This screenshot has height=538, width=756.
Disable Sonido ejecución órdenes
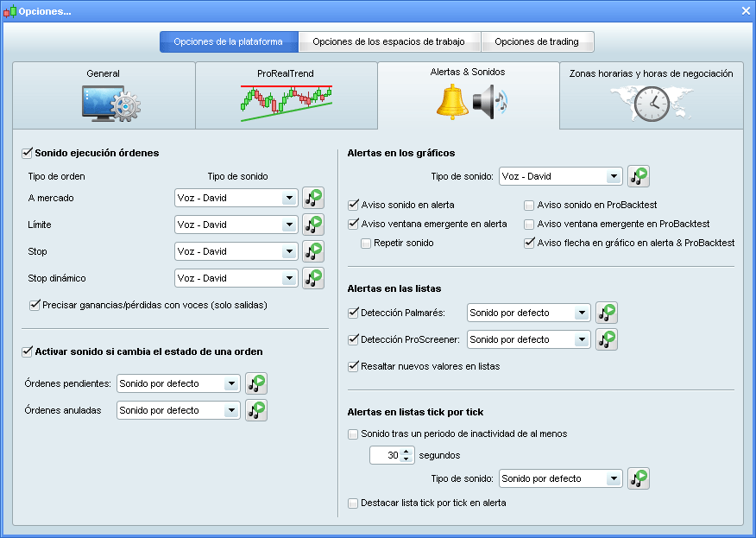point(26,152)
